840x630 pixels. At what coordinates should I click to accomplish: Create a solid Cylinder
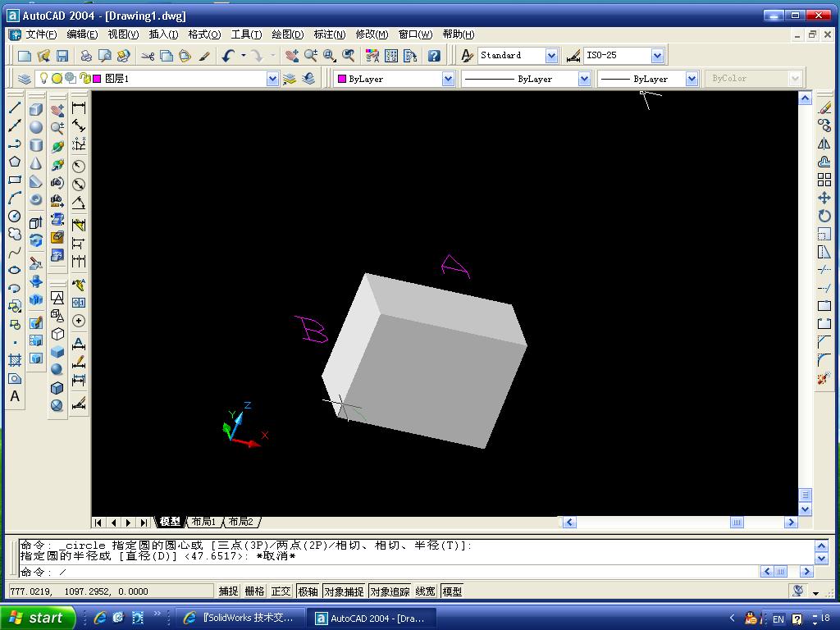click(x=36, y=145)
